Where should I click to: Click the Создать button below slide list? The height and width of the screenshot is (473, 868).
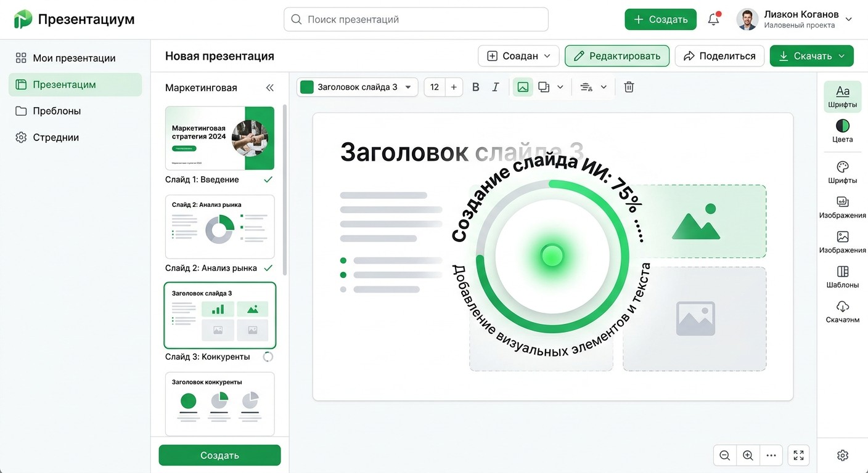point(219,455)
